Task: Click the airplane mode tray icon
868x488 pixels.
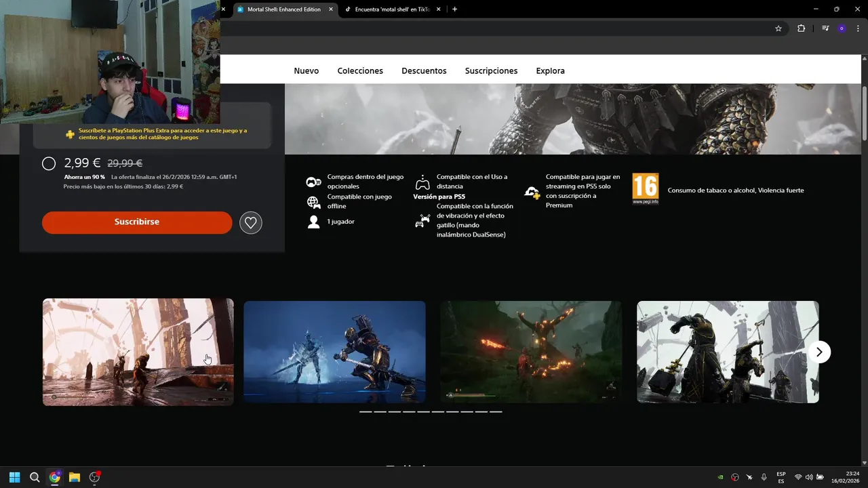Action: (x=749, y=477)
